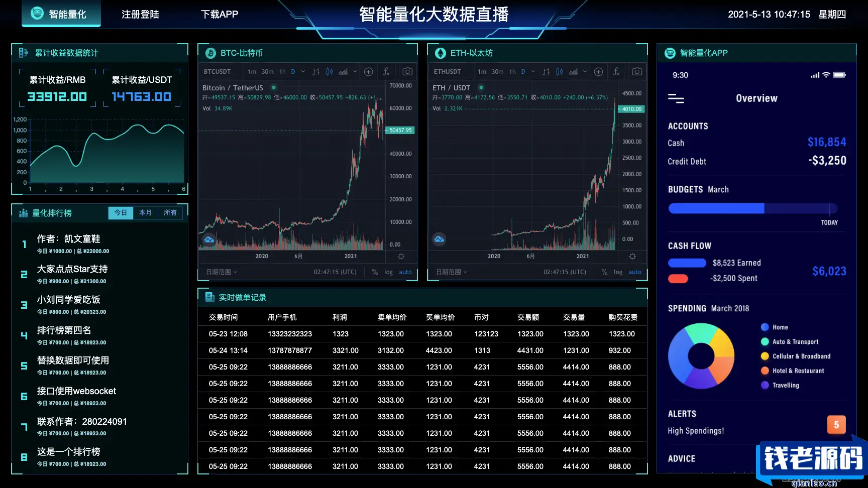Open 下载APP page
The height and width of the screenshot is (488, 868).
(x=220, y=15)
